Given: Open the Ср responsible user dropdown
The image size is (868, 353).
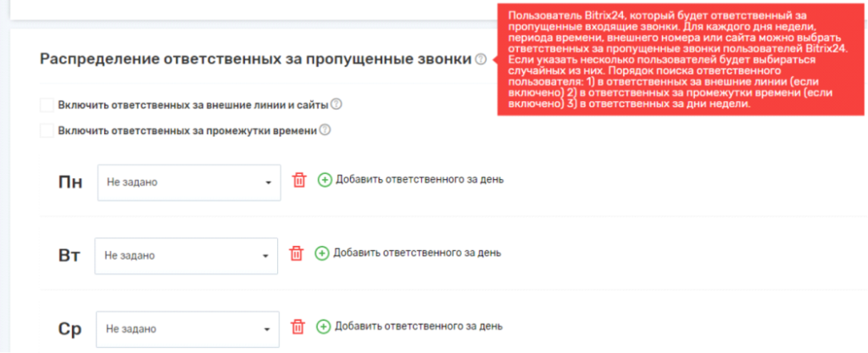Looking at the screenshot, I should pyautogui.click(x=189, y=328).
